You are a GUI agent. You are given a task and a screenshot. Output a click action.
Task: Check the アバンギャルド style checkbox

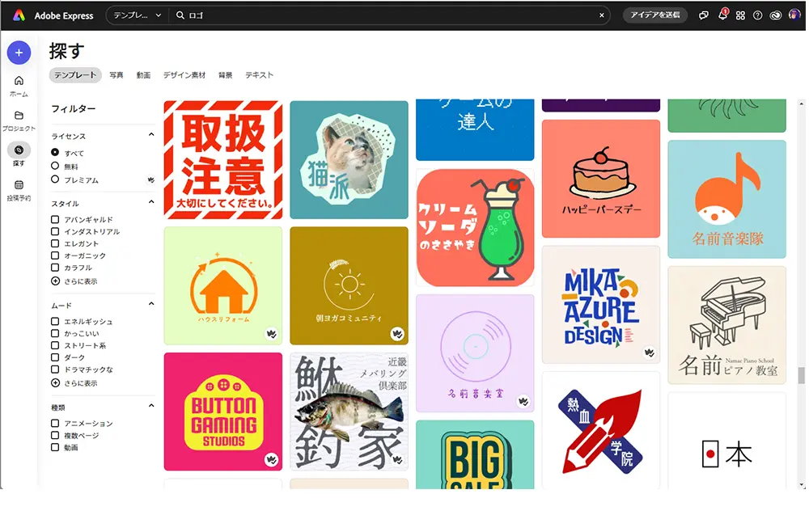tap(55, 219)
